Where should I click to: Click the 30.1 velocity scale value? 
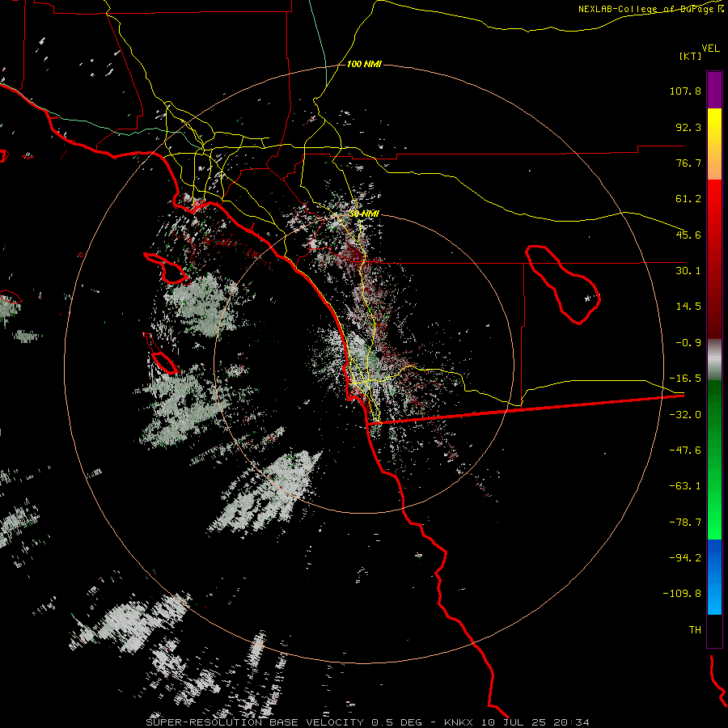pos(688,271)
